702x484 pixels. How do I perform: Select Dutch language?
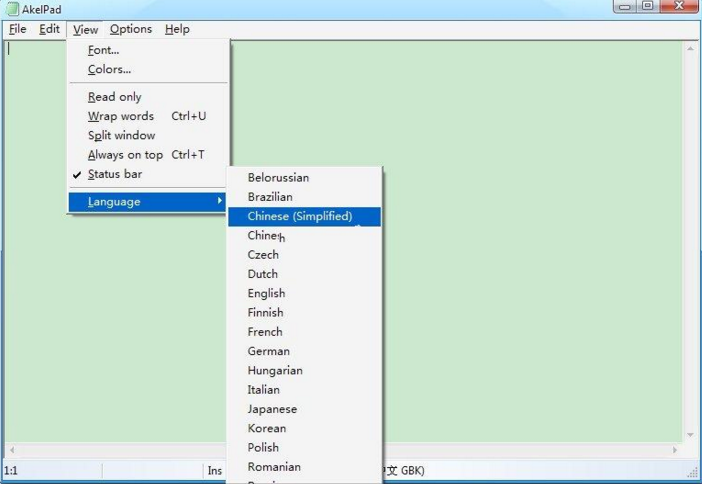304,274
